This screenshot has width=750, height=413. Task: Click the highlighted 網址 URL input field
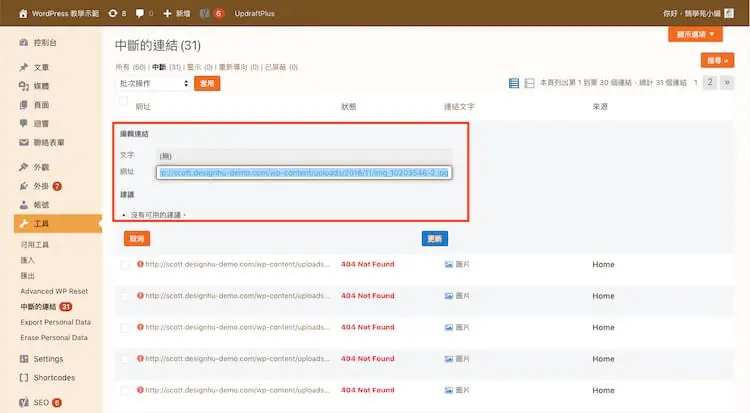(x=304, y=173)
